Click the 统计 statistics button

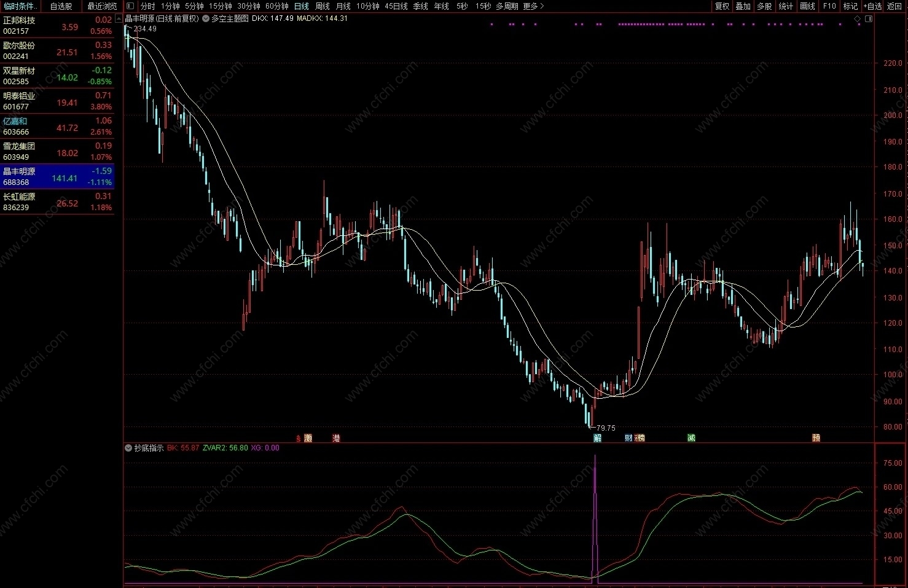[x=786, y=6]
